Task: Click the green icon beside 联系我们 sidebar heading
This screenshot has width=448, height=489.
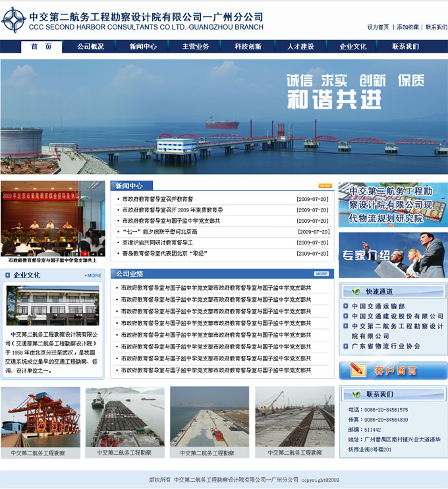Action: (356, 394)
